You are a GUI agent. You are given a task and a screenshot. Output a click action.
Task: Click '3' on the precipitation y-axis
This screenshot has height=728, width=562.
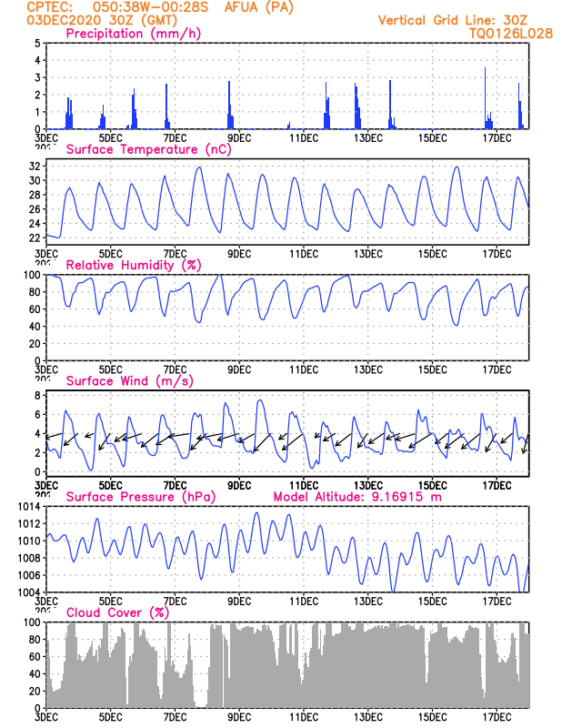click(x=37, y=77)
